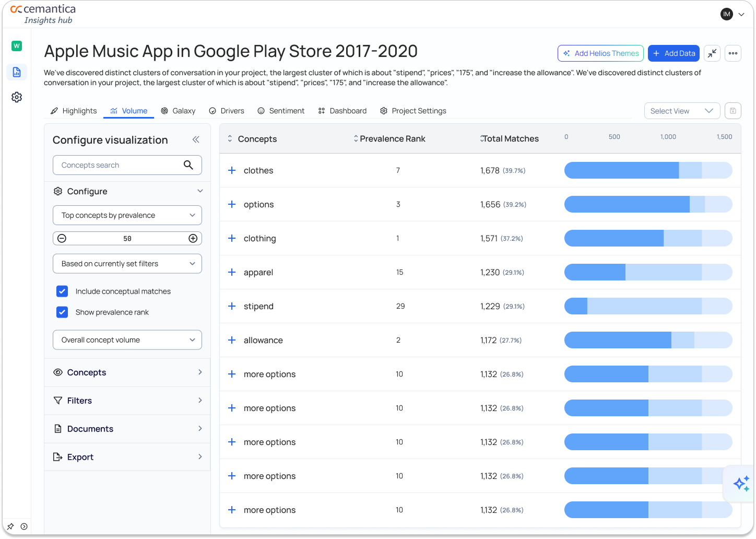Open the Top concepts by prevalence dropdown
This screenshot has height=539, width=756.
coord(127,215)
